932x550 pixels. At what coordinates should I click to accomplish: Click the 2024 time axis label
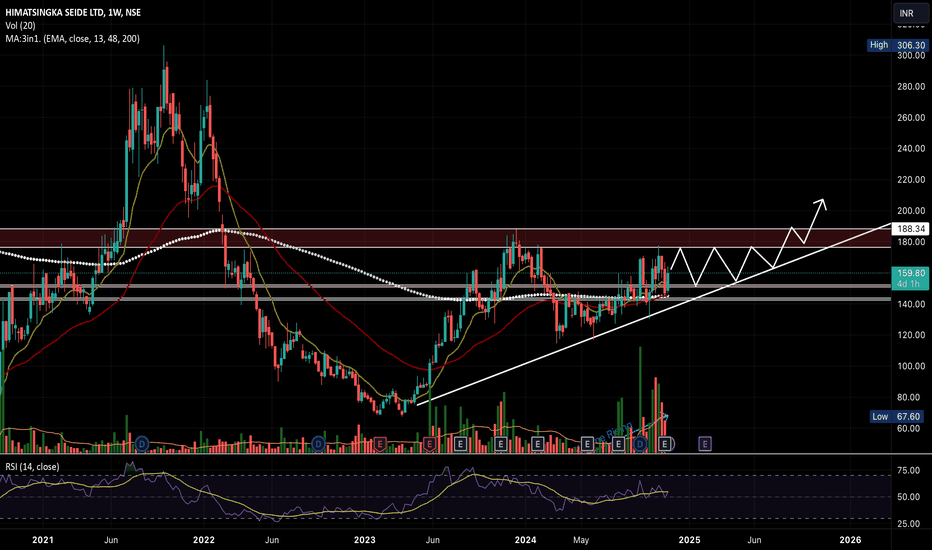[x=525, y=540]
